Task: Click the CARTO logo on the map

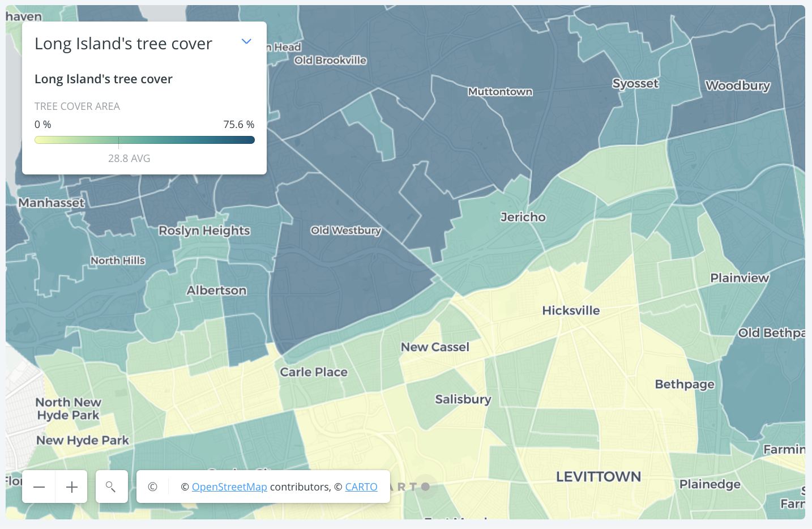Action: click(x=411, y=487)
